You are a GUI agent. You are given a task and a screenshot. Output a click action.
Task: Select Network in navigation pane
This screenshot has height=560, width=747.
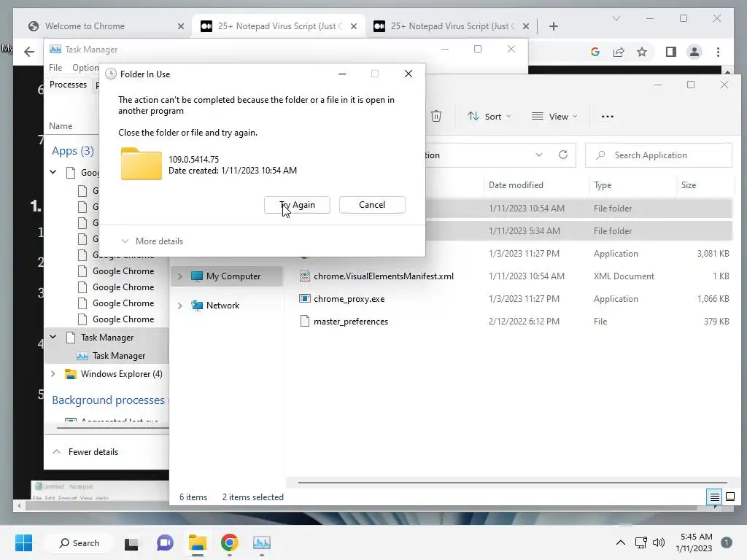point(222,306)
